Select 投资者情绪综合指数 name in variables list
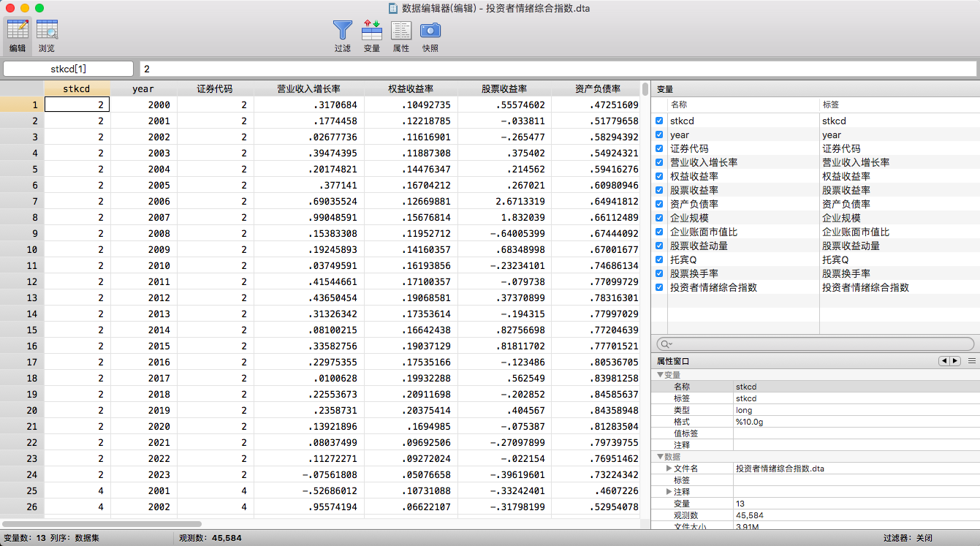The width and height of the screenshot is (980, 546). [713, 288]
